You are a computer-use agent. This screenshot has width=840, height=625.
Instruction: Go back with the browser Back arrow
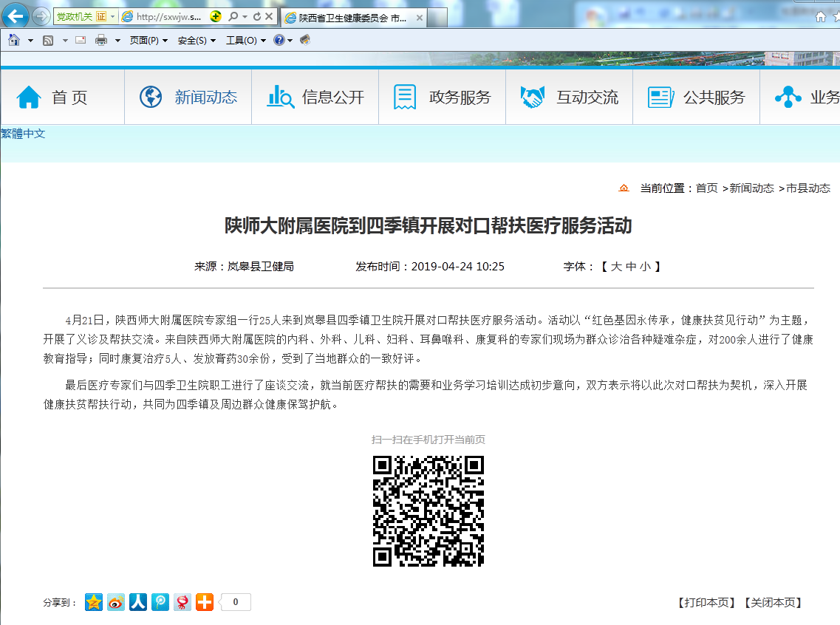point(16,16)
